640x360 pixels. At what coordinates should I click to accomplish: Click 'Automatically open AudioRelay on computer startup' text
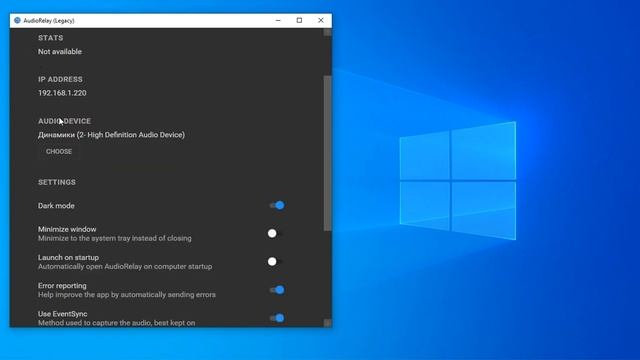[125, 266]
